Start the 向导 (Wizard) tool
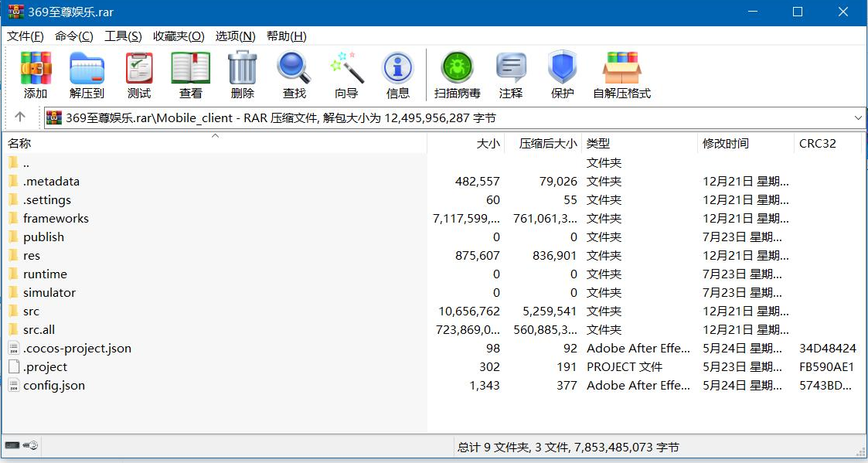Screen dimensions: 868x463 tap(346, 73)
